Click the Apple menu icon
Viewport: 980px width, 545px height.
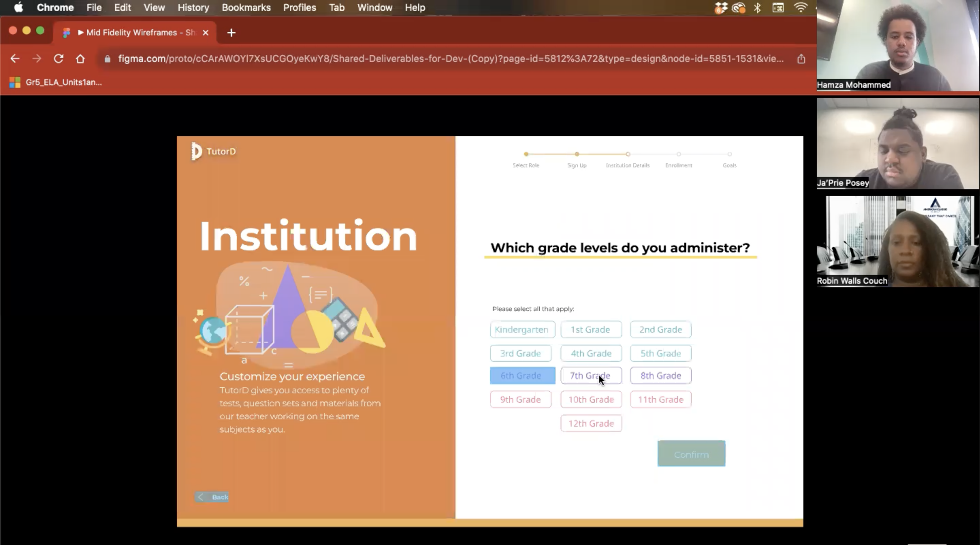point(18,7)
